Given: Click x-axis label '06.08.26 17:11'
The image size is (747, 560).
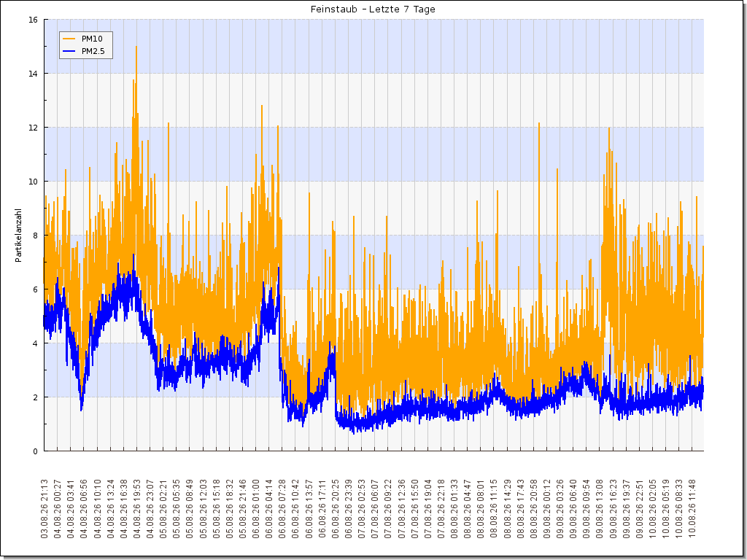Looking at the screenshot, I should [322, 508].
